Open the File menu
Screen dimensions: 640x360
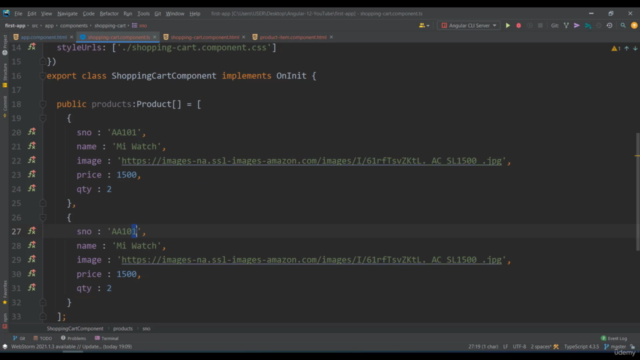pyautogui.click(x=18, y=13)
